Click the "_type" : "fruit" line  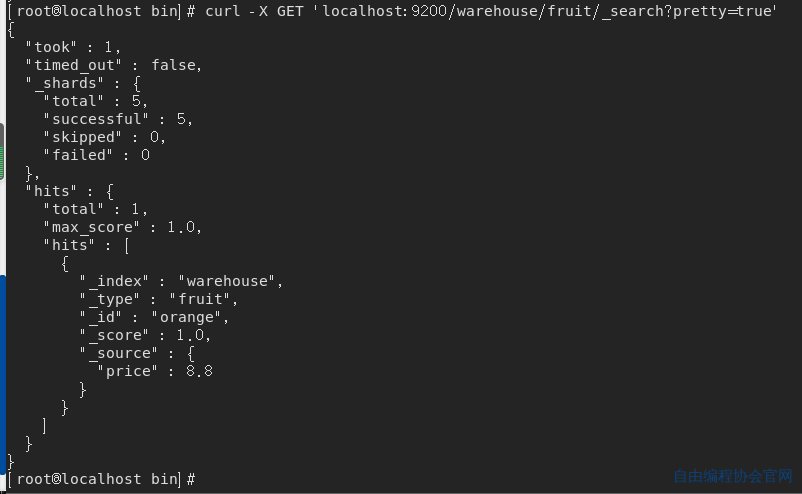158,299
